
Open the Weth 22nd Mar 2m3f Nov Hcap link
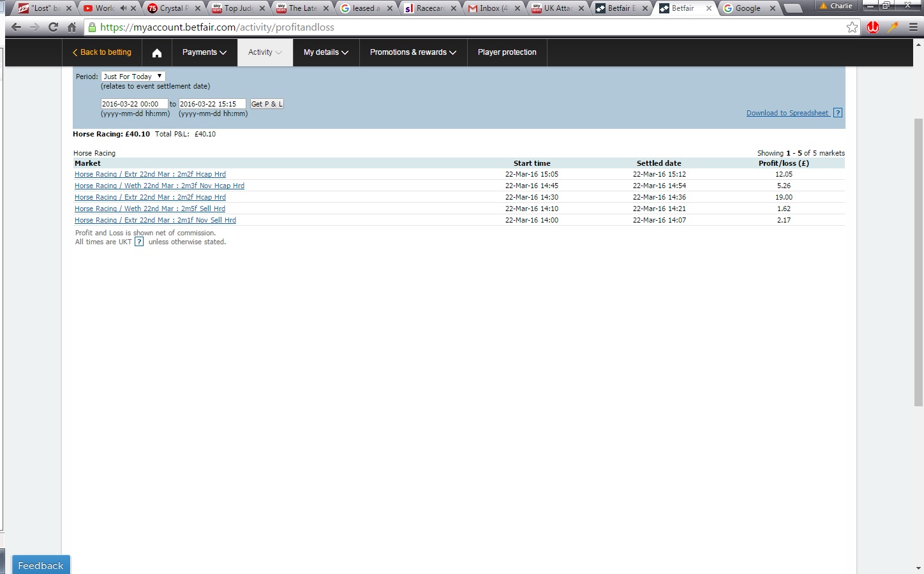160,186
